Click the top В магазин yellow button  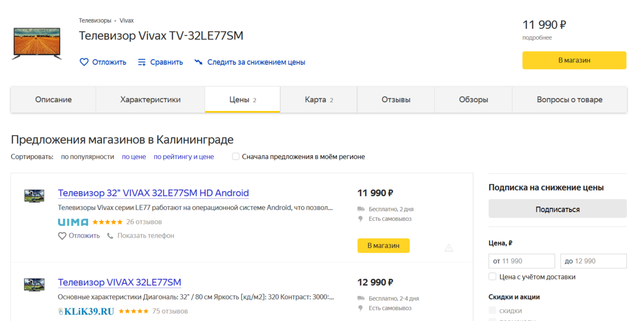[x=574, y=60]
